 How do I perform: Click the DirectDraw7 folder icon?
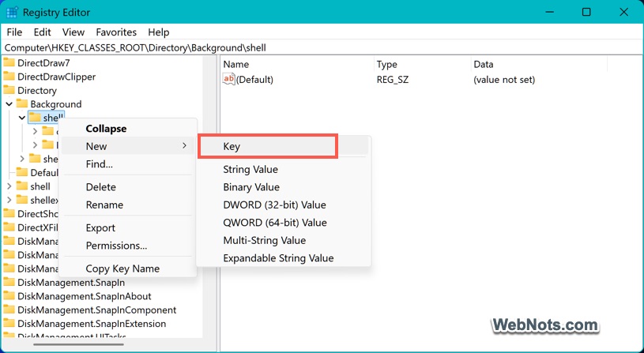tap(9, 63)
